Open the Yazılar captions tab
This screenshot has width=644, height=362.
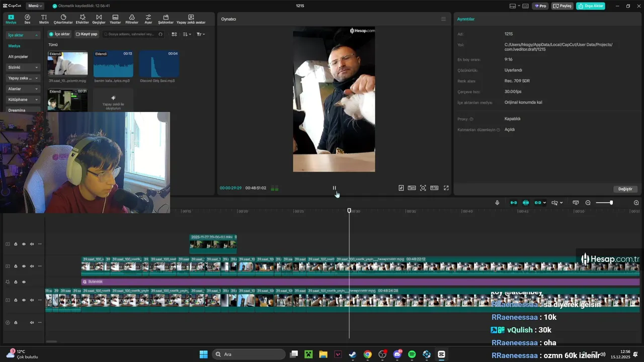[x=115, y=19]
